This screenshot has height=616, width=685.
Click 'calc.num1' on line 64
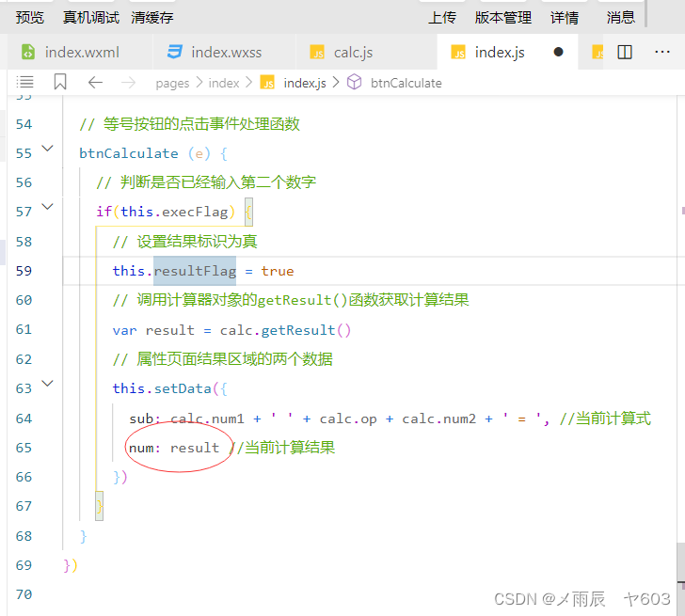click(207, 419)
